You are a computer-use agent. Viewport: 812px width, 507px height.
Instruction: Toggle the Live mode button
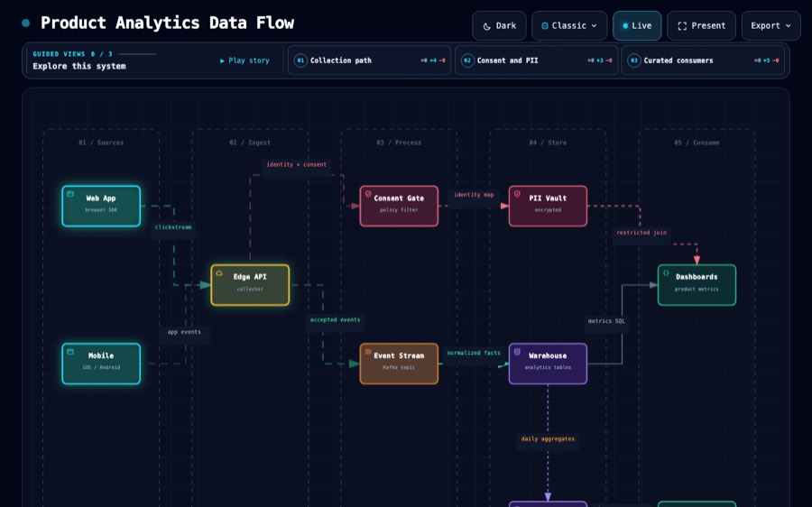pos(637,26)
